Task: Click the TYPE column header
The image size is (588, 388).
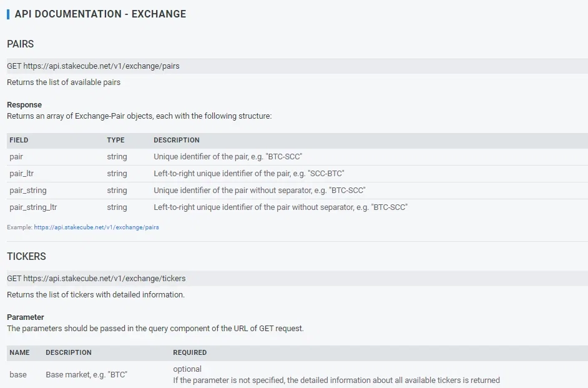Action: click(115, 140)
